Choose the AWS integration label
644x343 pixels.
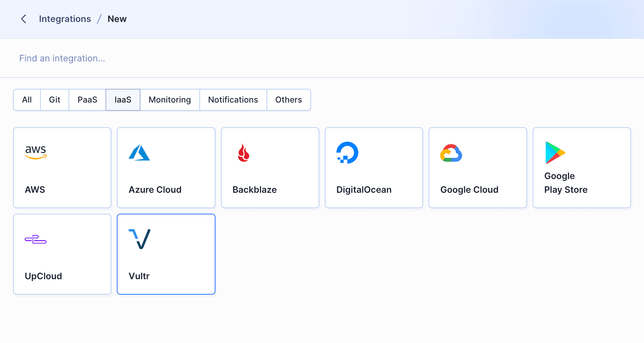tap(35, 190)
